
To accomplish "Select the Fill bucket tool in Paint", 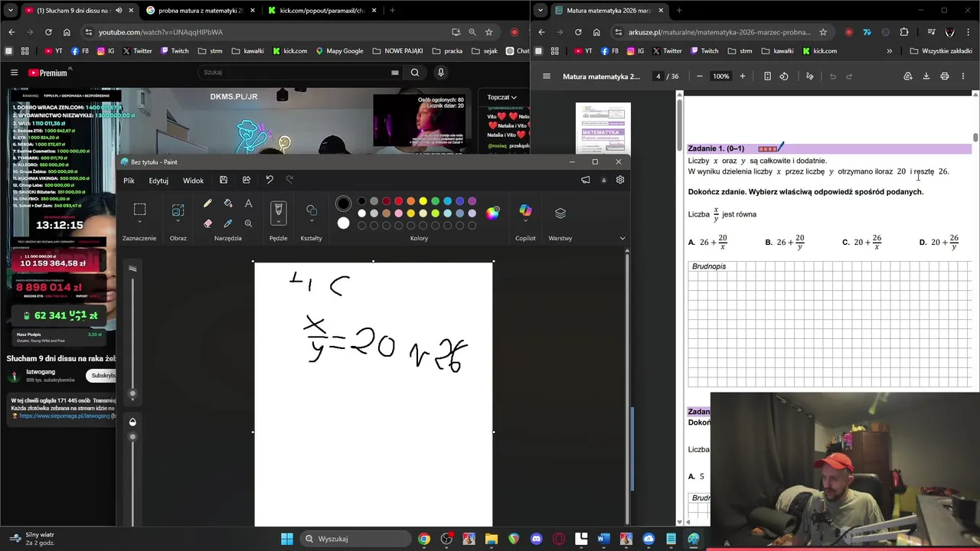I will [x=228, y=204].
